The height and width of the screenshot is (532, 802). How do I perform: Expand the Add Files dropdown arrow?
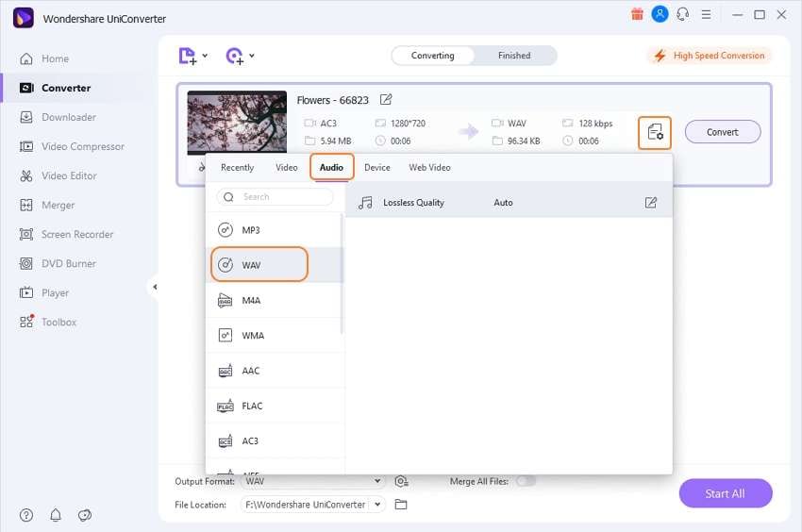[205, 56]
